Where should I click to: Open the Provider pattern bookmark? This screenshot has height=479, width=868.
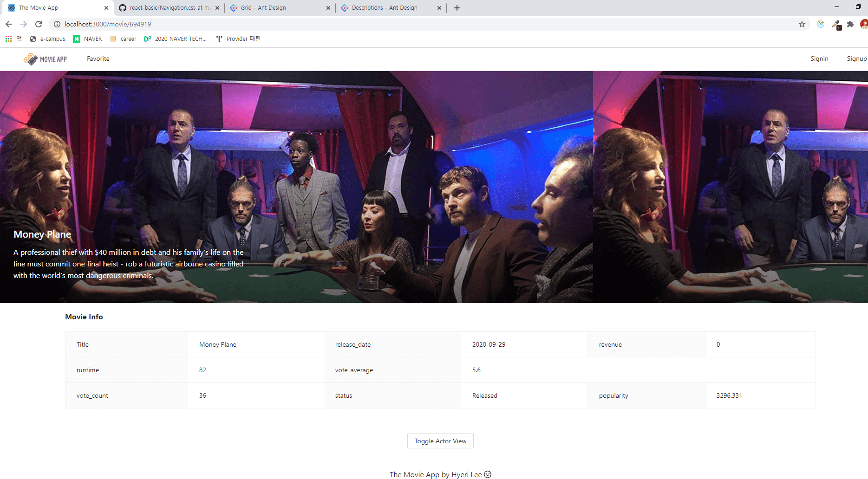[239, 39]
